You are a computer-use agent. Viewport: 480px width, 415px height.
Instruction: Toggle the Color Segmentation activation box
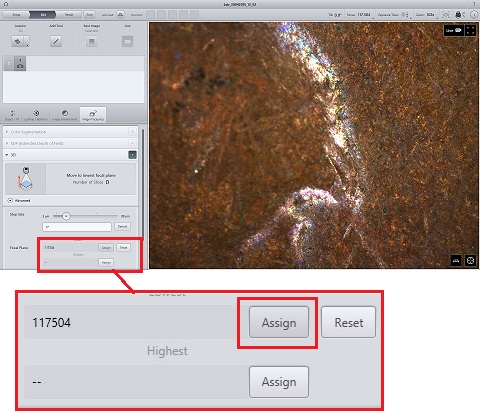(x=132, y=132)
